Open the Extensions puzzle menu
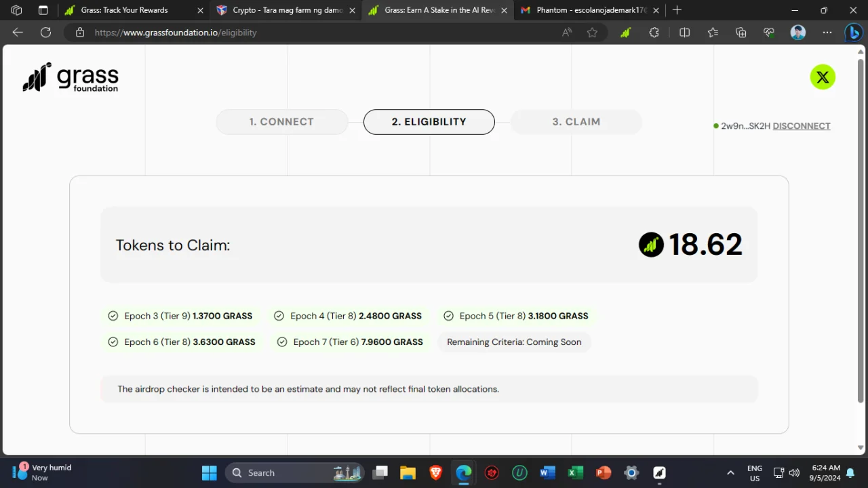Image resolution: width=868 pixels, height=488 pixels. click(654, 33)
